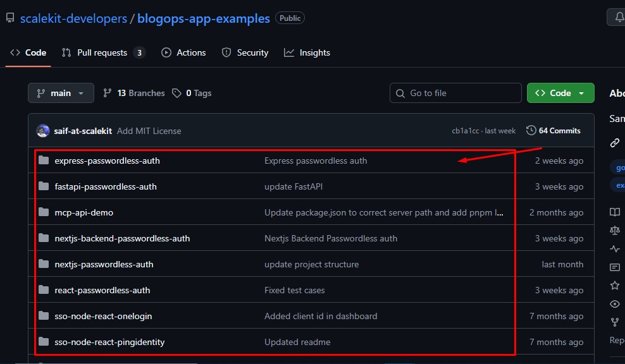Click the stars icon in sidebar
This screenshot has width=625, height=364.
(615, 285)
